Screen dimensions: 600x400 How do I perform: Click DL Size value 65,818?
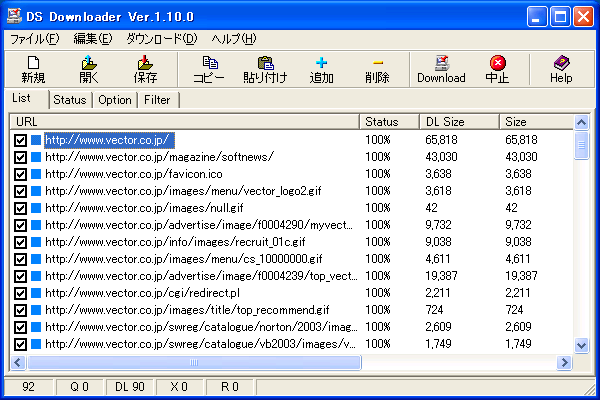tap(441, 140)
